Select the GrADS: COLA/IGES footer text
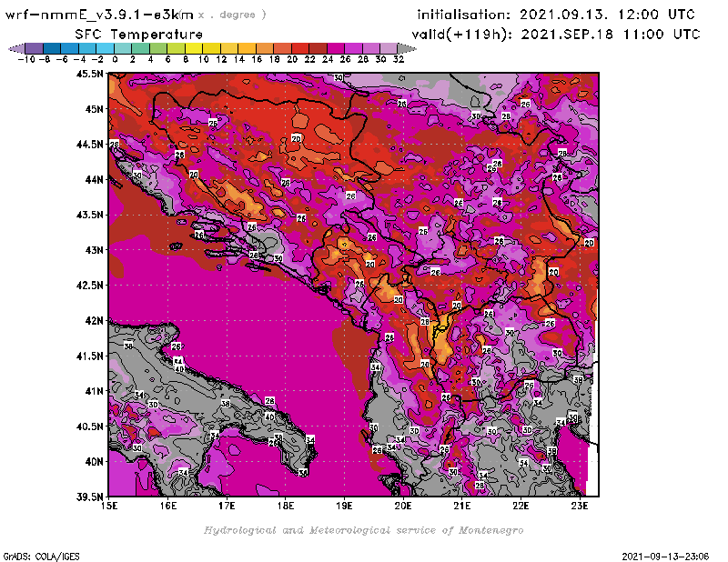Screen dimensions: 728x562 coord(41,556)
